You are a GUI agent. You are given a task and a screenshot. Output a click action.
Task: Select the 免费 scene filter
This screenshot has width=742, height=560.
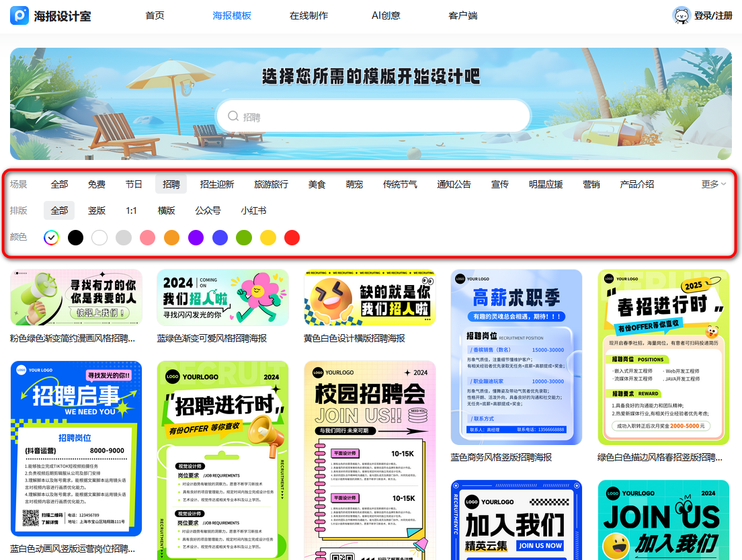pos(96,184)
